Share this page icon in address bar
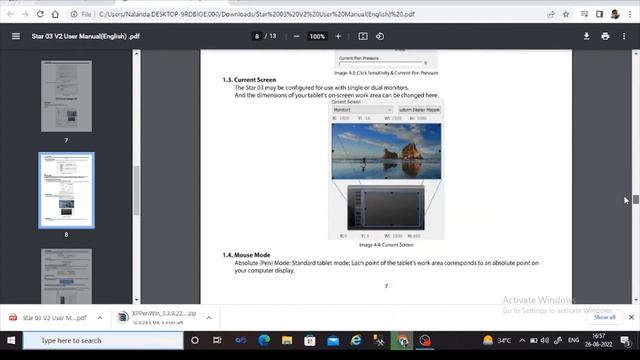Screen dimensions: 640x360 pyautogui.click(x=551, y=14)
